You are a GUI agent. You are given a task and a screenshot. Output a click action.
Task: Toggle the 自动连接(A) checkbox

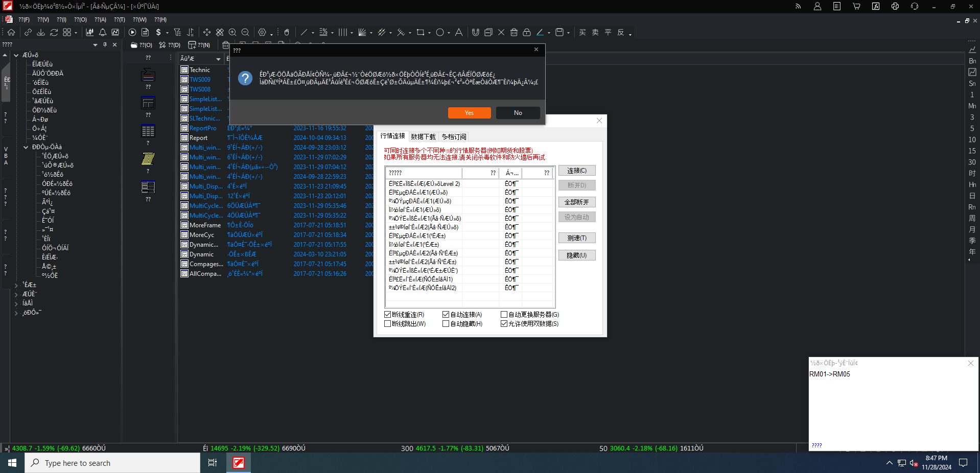click(x=446, y=315)
